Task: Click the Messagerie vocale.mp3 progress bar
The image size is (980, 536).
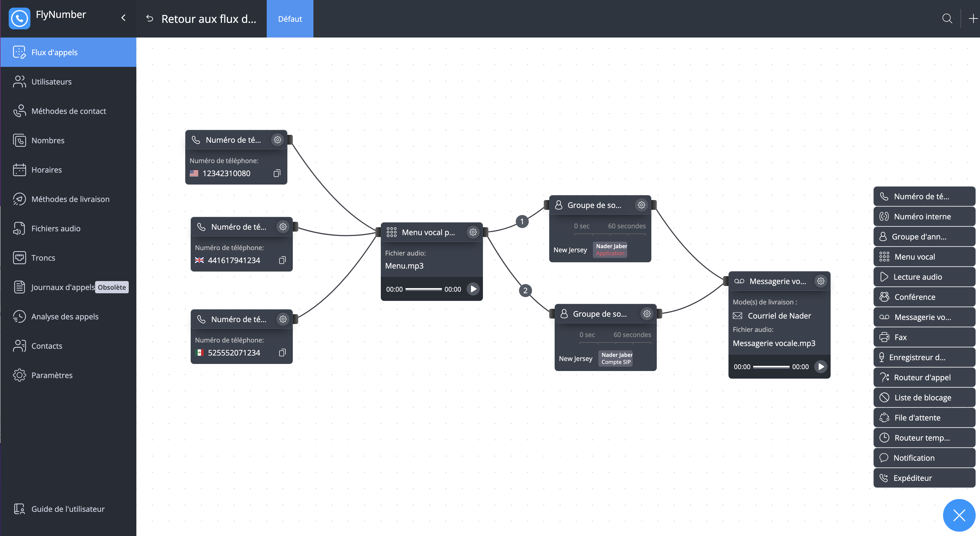Action: tap(771, 367)
